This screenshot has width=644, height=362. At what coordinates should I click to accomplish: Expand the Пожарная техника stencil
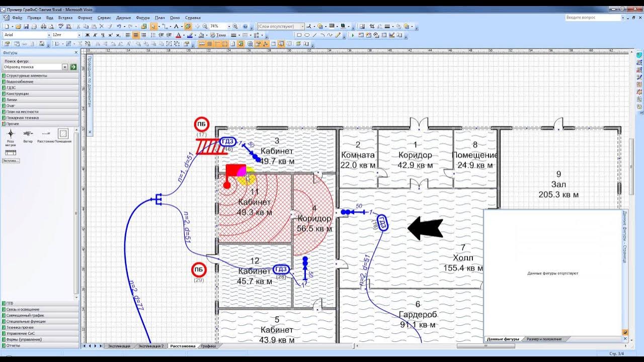tap(22, 118)
